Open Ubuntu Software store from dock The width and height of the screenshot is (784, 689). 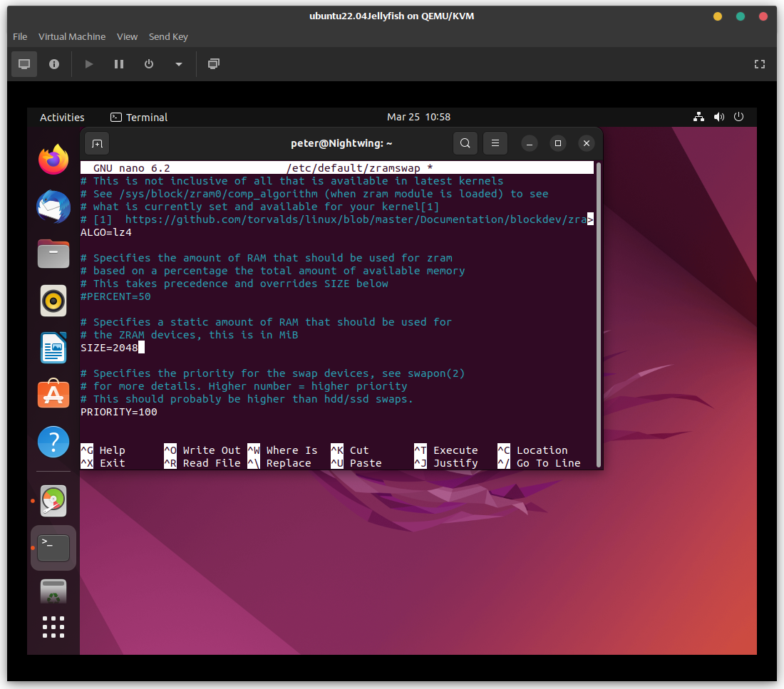pyautogui.click(x=53, y=394)
